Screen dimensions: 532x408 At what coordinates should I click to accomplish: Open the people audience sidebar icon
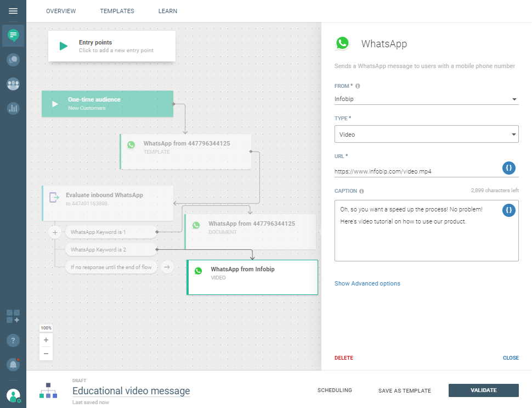click(x=13, y=84)
